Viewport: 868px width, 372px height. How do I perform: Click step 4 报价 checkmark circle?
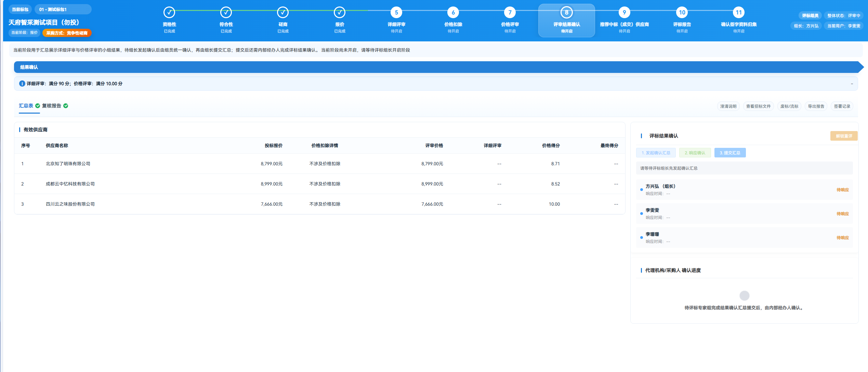click(x=340, y=13)
